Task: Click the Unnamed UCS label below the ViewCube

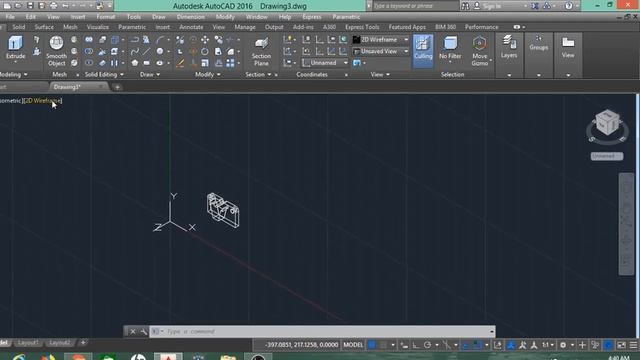Action: click(x=607, y=156)
